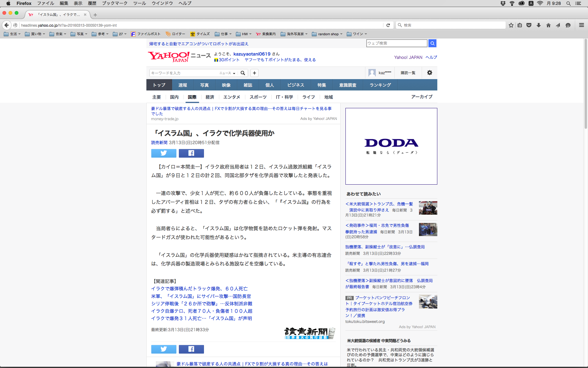
Task: Open the Trump speech article thumbnail
Action: pos(428,208)
